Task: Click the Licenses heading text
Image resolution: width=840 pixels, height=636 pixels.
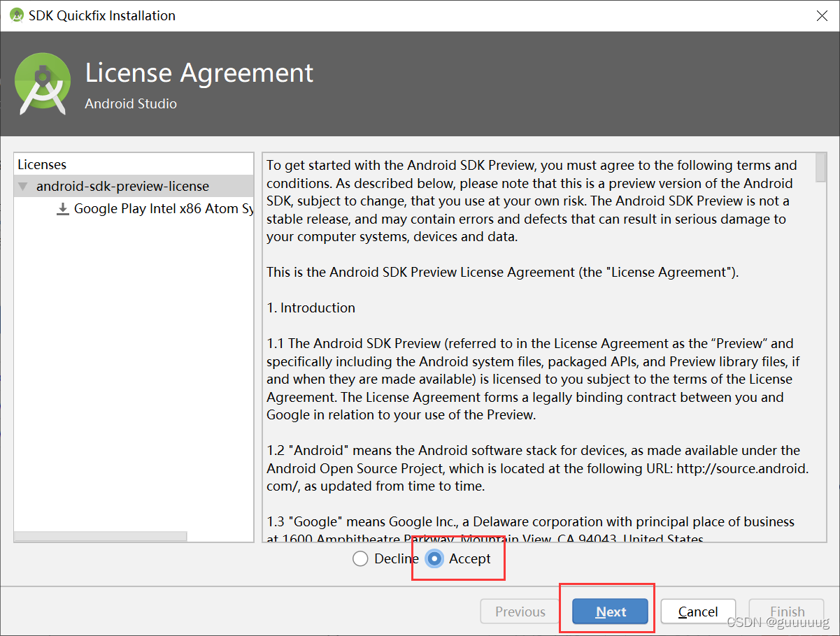Action: 42,164
